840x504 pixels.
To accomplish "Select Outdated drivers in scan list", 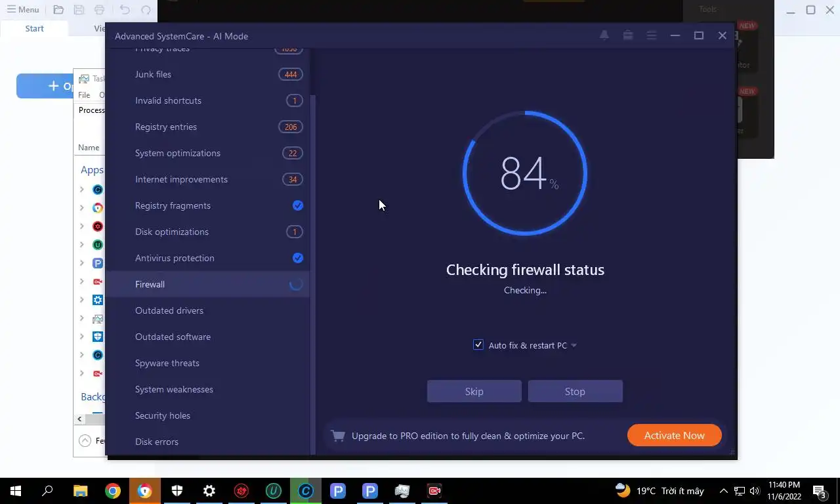I will coord(207,310).
